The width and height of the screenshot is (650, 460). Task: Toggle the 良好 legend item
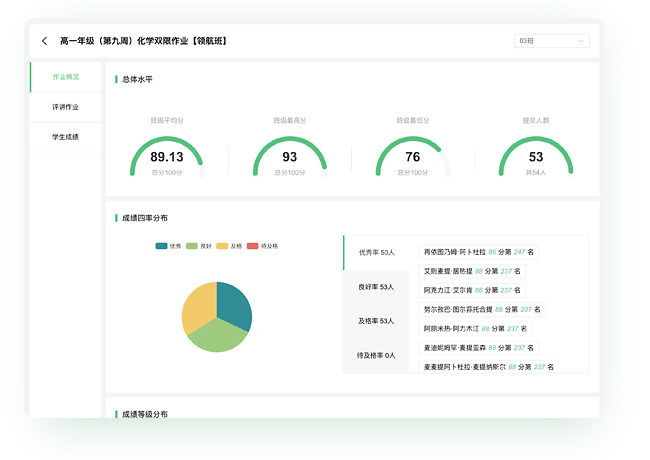tap(199, 246)
